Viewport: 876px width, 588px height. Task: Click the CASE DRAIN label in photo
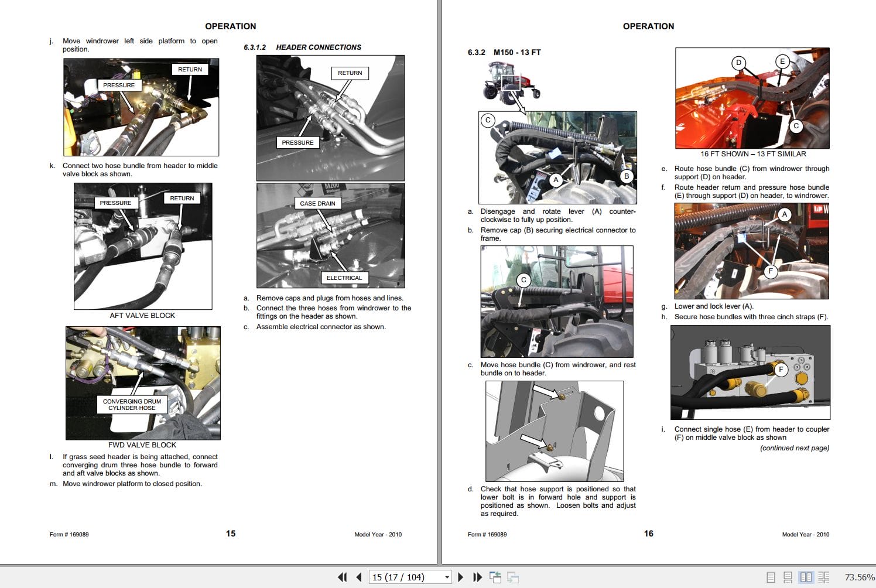point(317,204)
